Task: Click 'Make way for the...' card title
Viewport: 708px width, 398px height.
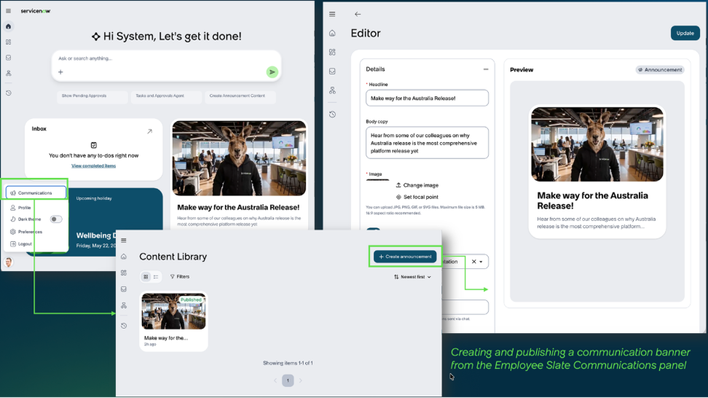Action: (x=166, y=338)
